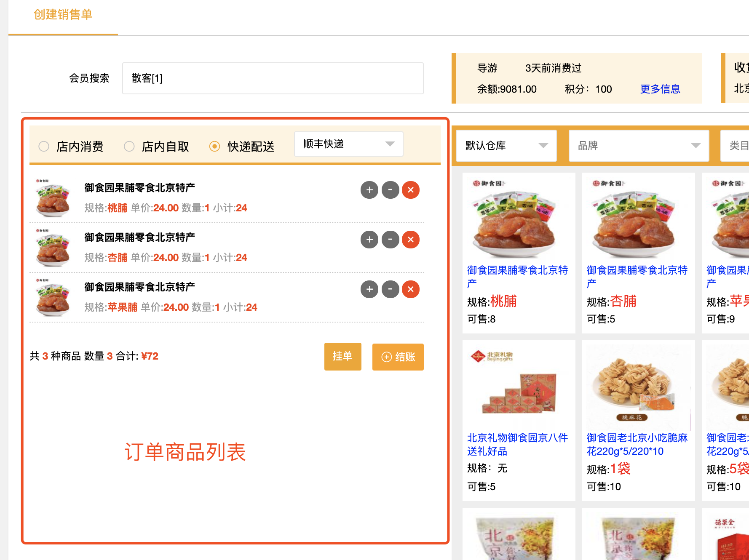Screen dimensions: 749x560
Task: Click 余额:9081.00 balance text
Action: 507,89
